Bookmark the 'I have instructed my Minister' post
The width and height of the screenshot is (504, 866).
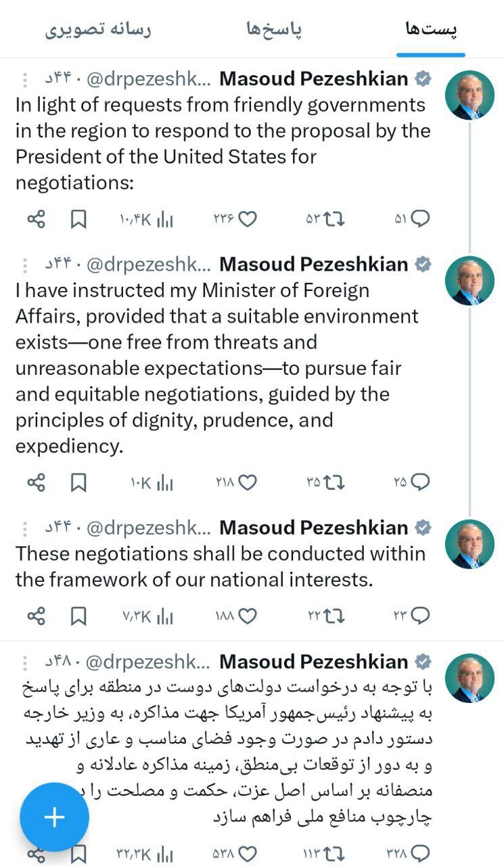pyautogui.click(x=78, y=482)
